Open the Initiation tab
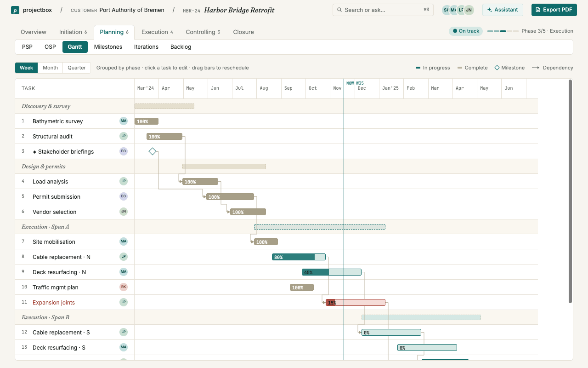The height and width of the screenshot is (368, 588). pos(73,32)
